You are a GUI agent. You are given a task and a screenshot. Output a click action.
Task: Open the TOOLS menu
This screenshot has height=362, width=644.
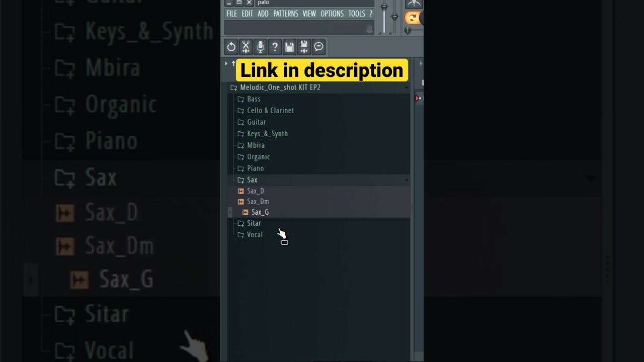(x=357, y=14)
